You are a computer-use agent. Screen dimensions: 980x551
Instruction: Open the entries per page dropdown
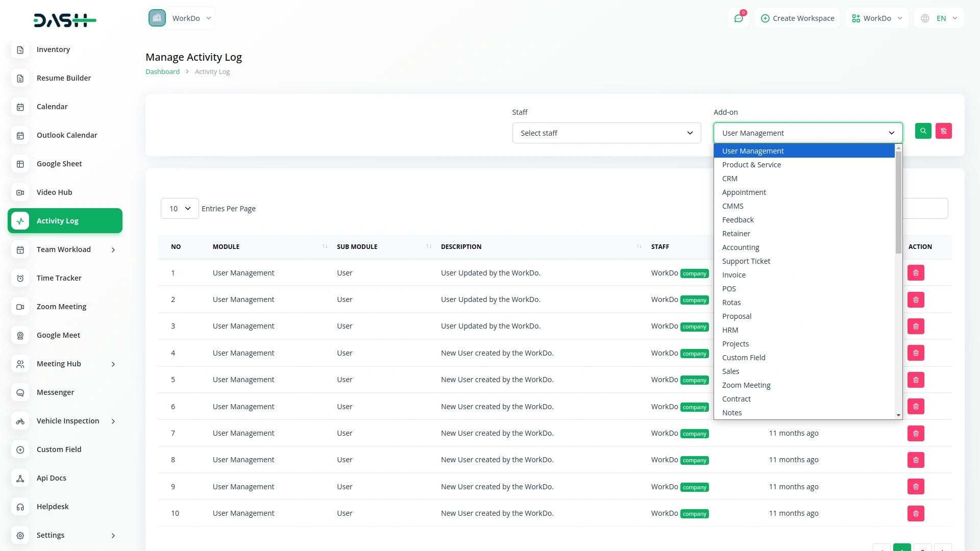click(180, 209)
